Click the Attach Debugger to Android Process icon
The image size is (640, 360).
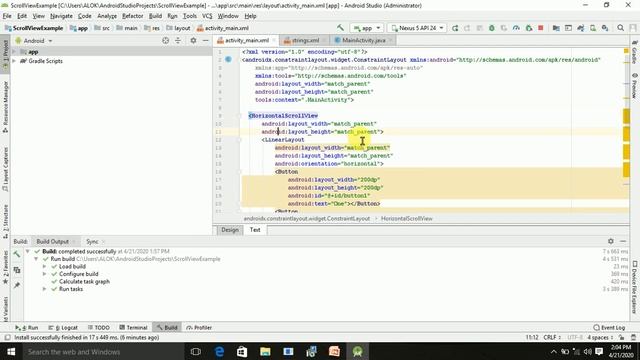pos(529,28)
